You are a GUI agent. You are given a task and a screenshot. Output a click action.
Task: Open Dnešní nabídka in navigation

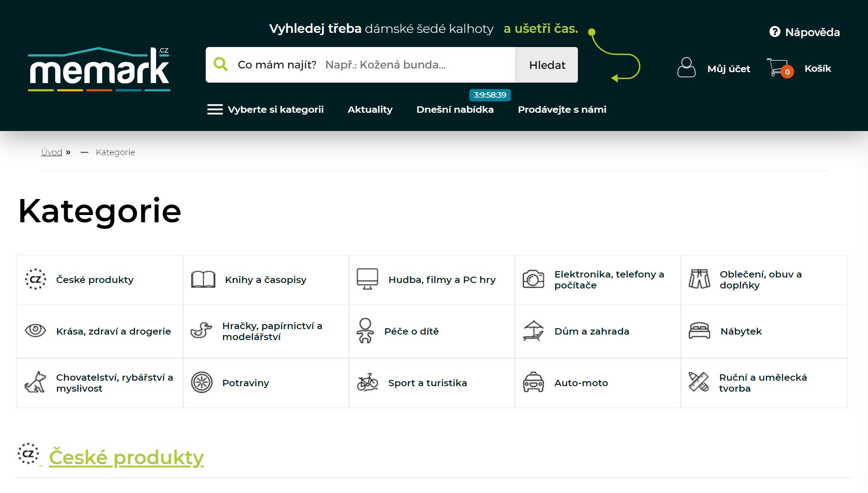pyautogui.click(x=455, y=110)
